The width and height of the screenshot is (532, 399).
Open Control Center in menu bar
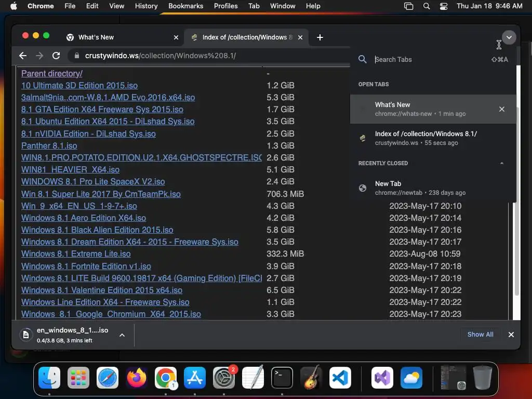point(444,6)
